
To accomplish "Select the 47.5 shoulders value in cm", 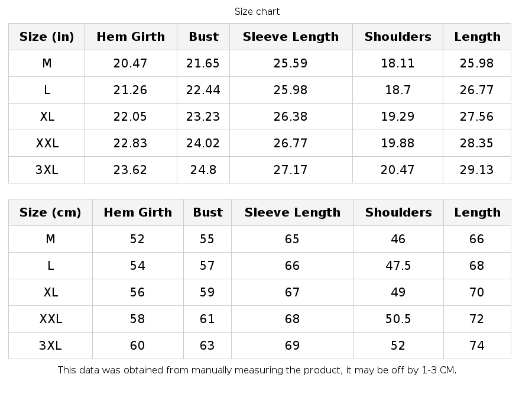I will (x=398, y=266).
